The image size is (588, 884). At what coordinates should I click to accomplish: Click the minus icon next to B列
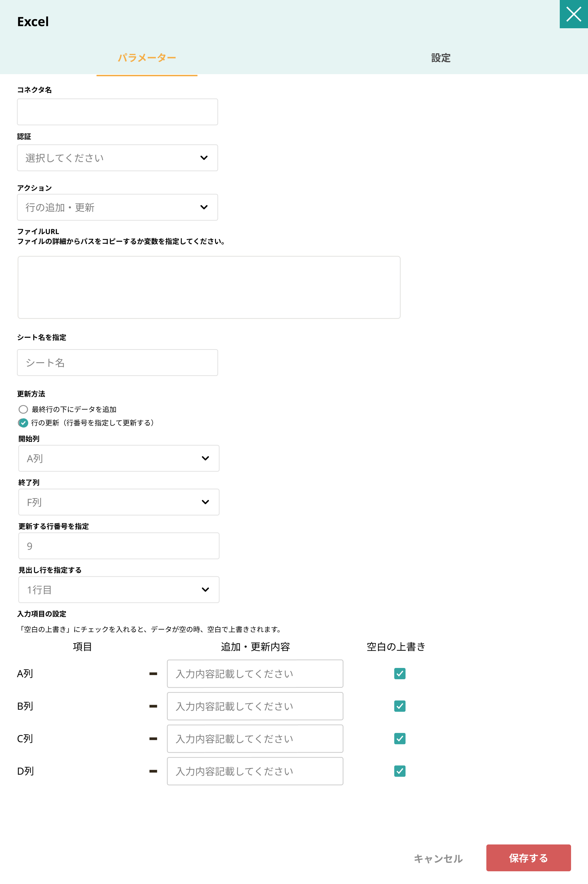[153, 706]
